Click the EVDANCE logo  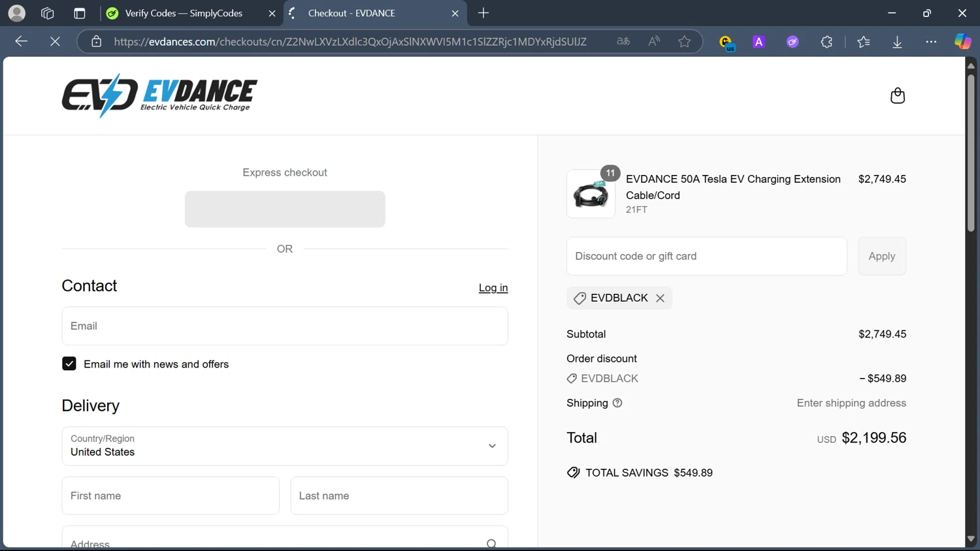(159, 95)
